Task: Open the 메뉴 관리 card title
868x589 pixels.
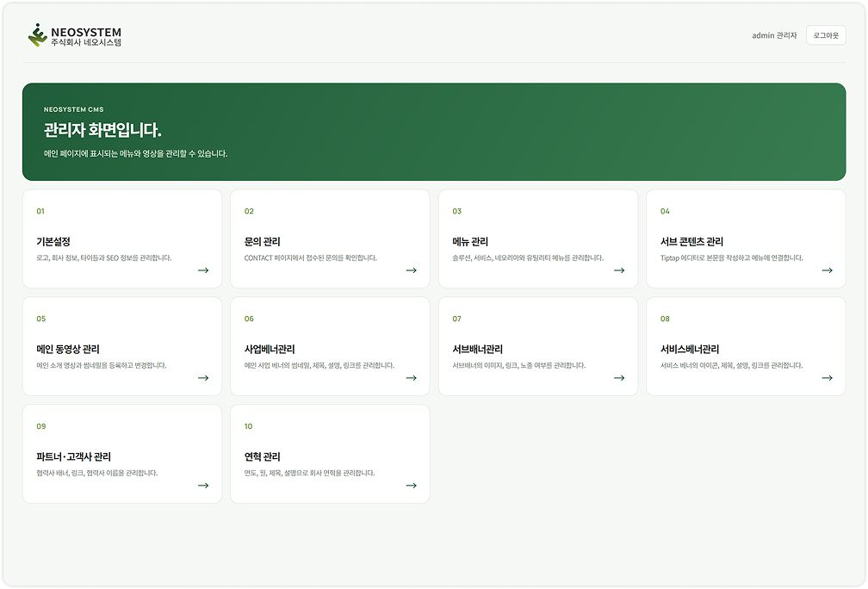Action: click(470, 241)
